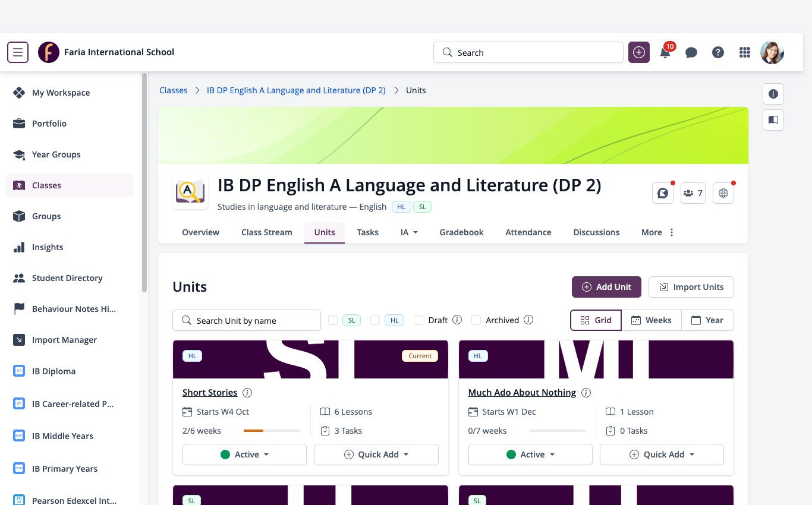This screenshot has height=505, width=812.
Task: Open the apps grid launcher icon
Action: 744,52
